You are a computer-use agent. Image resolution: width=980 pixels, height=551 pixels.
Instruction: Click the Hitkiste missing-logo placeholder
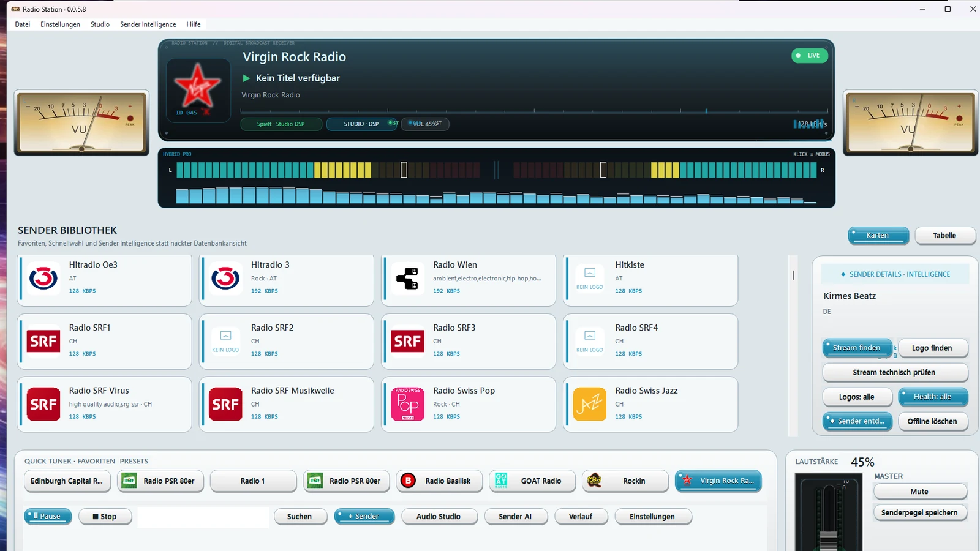[x=590, y=279]
